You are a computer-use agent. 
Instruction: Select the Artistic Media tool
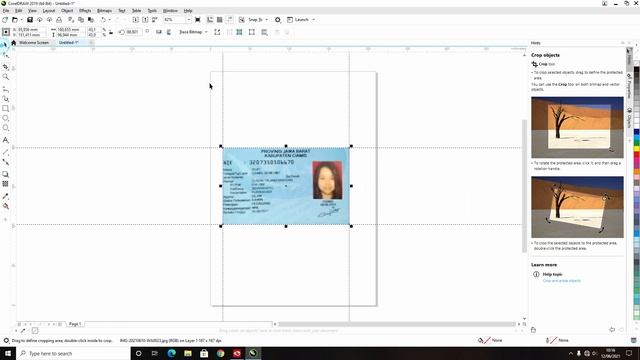pyautogui.click(x=5, y=99)
